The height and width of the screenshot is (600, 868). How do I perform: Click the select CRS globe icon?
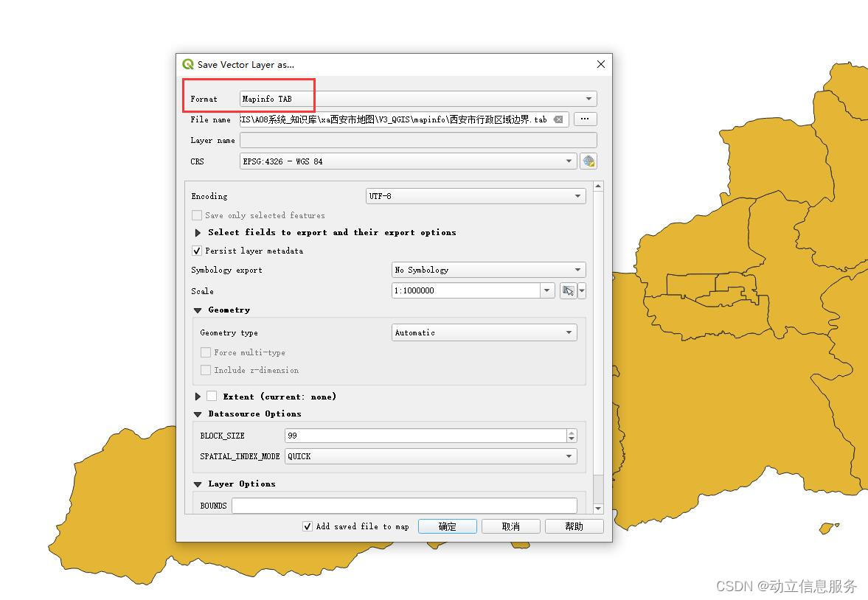588,161
